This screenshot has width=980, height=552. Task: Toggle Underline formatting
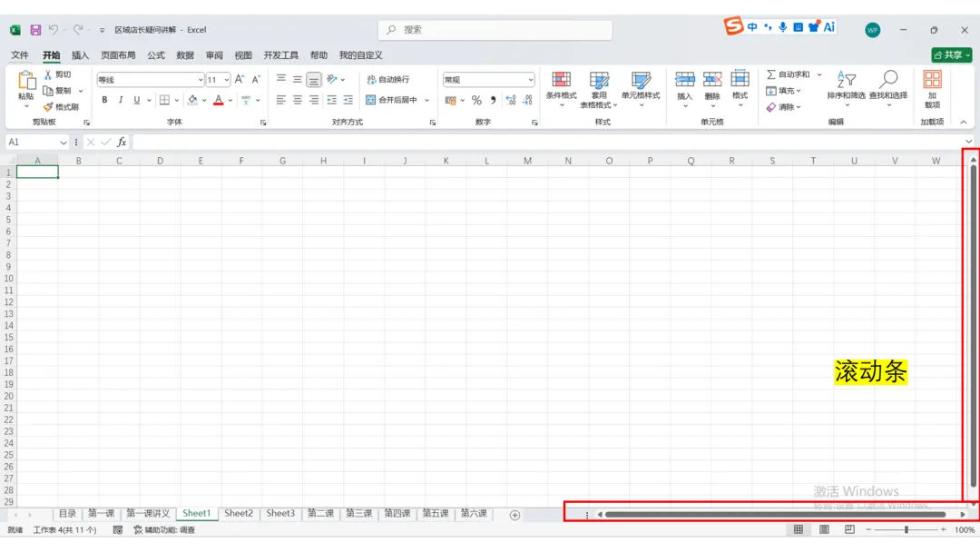pos(137,100)
